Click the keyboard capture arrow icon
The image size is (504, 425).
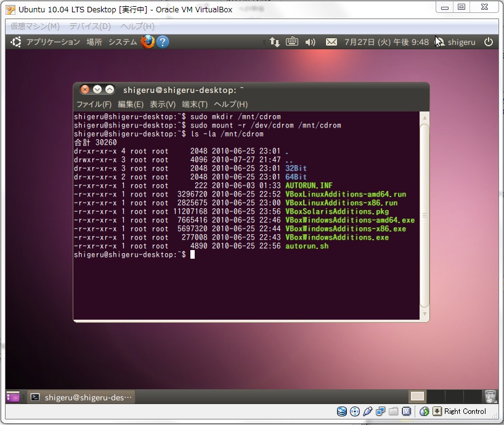437,411
